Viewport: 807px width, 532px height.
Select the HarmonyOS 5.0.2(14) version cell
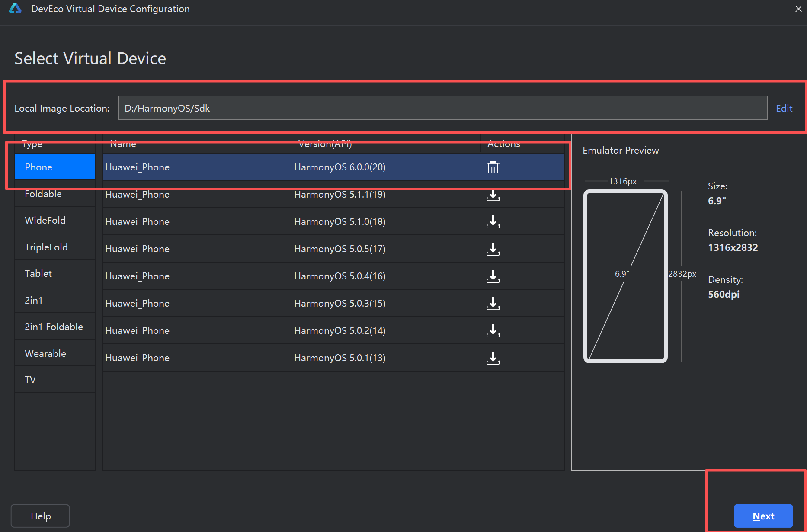[339, 330]
